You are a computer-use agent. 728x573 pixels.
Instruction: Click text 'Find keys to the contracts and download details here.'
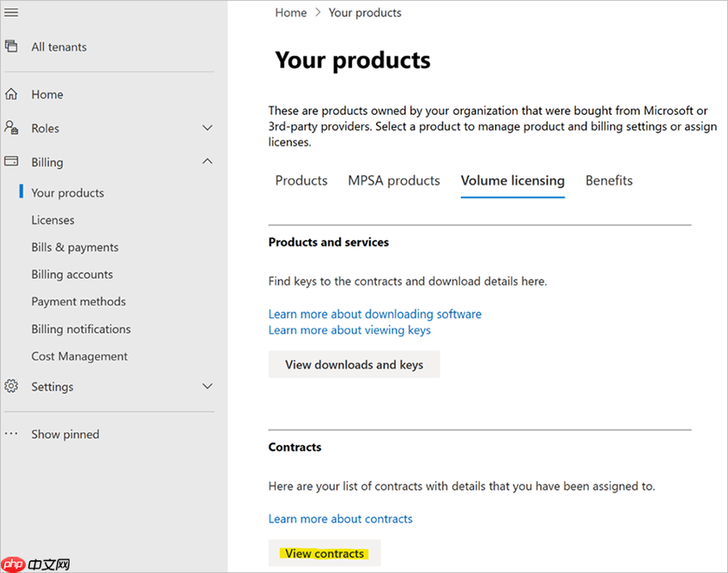coord(408,281)
